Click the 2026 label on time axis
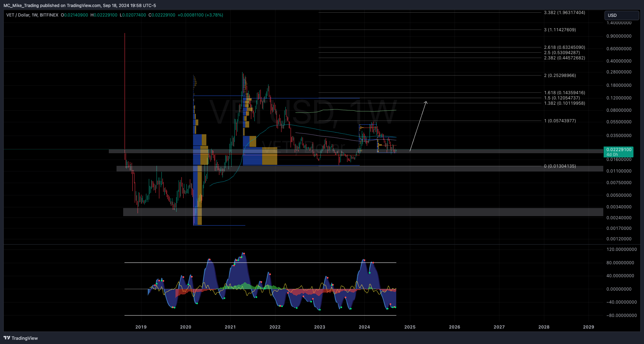644x344 pixels. 454,327
